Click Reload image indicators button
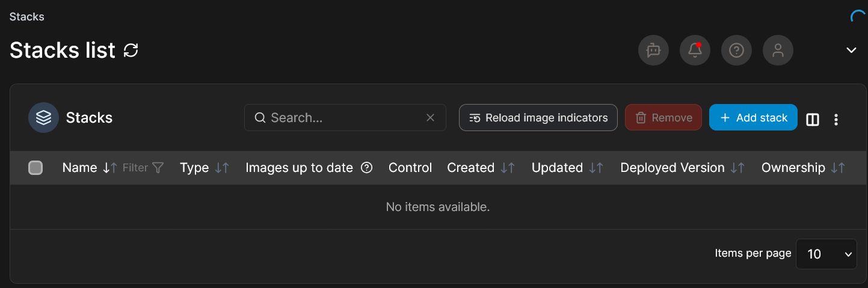Image resolution: width=868 pixels, height=288 pixels. (x=538, y=117)
